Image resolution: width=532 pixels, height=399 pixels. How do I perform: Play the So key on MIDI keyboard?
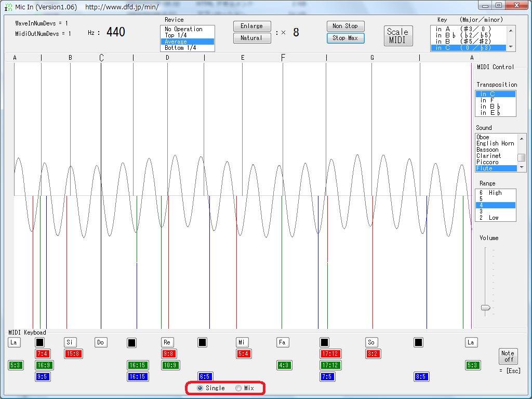tap(371, 342)
